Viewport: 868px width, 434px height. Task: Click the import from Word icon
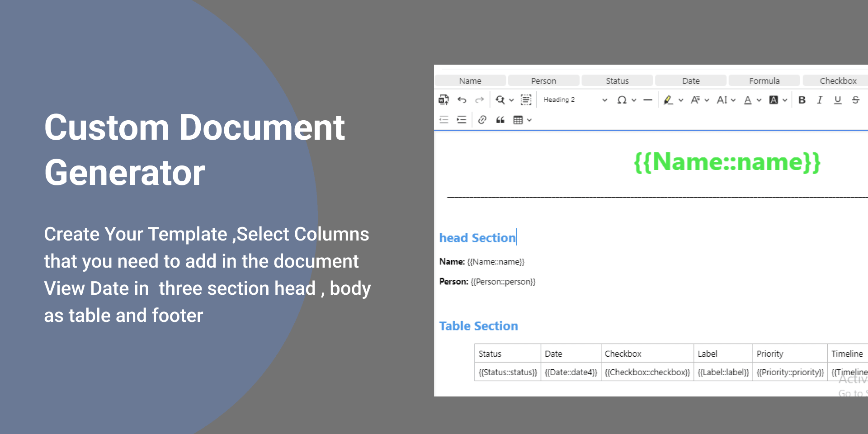pyautogui.click(x=443, y=100)
